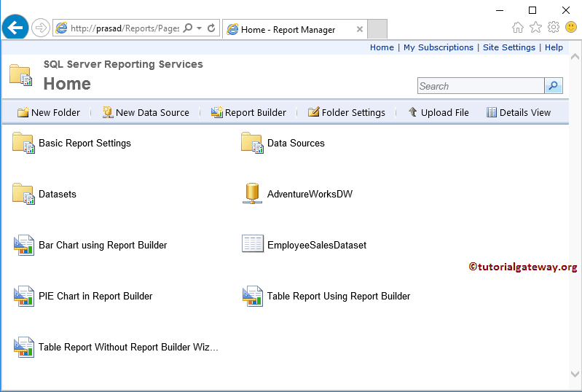Screen dimensions: 582x392
Task: Expand the address bar search dropdown arrow
Action: coord(199,28)
